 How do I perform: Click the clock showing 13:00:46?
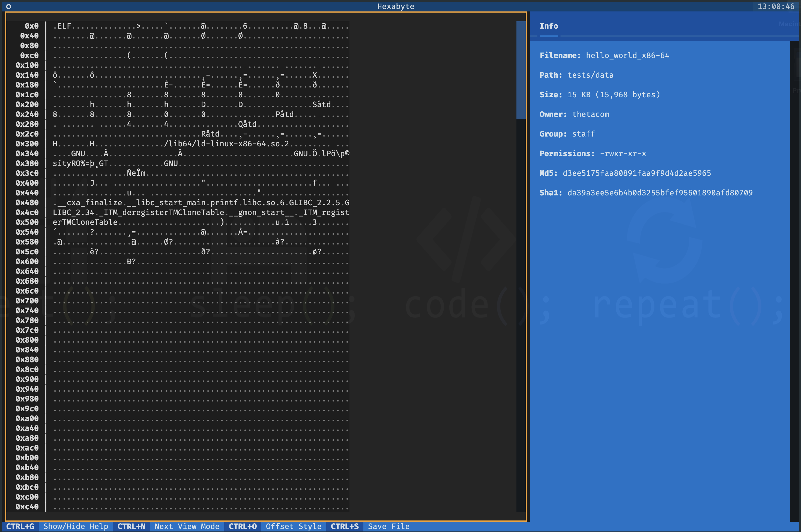pos(776,6)
